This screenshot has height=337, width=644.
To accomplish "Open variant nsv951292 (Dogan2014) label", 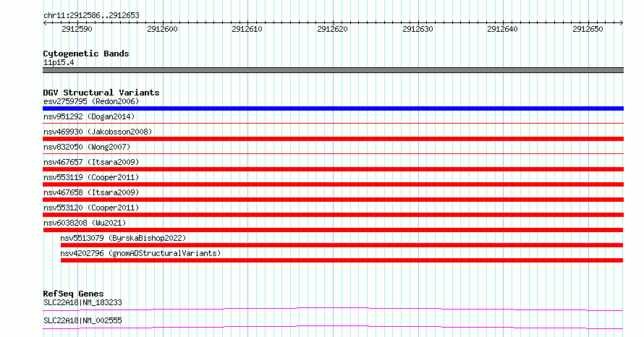I will 89,116.
